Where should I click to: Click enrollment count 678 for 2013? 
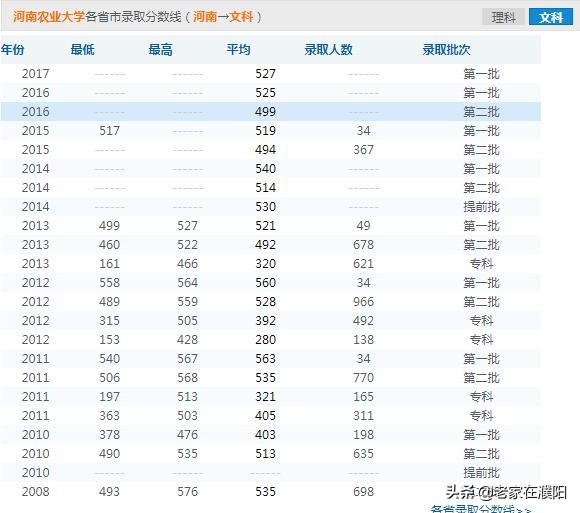[x=364, y=244]
